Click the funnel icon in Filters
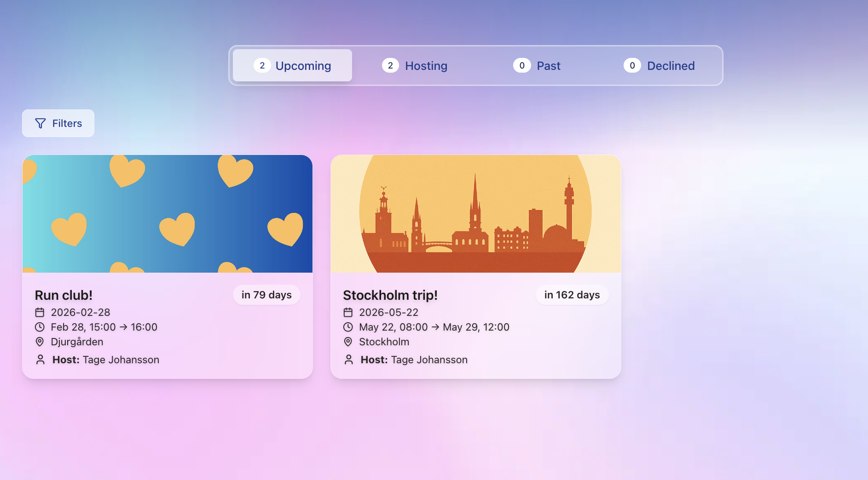The image size is (868, 480). 41,123
